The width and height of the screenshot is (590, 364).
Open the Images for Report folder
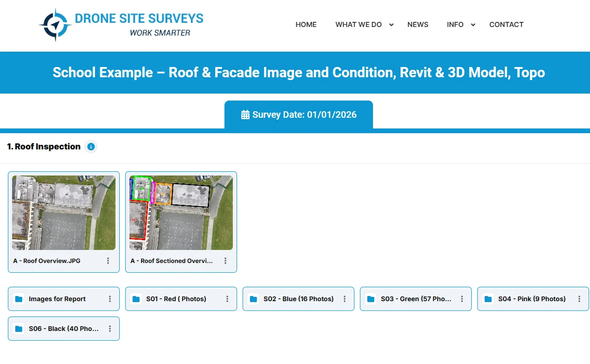point(64,299)
